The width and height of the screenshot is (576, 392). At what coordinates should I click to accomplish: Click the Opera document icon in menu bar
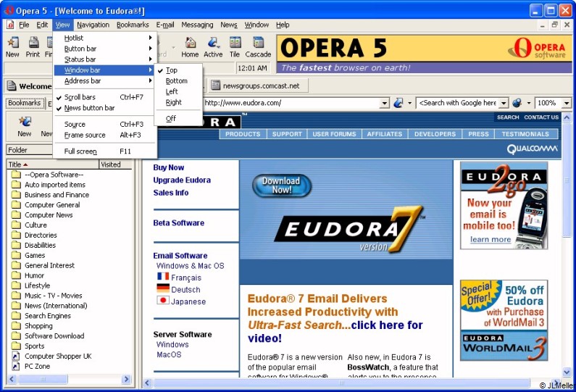coord(10,25)
